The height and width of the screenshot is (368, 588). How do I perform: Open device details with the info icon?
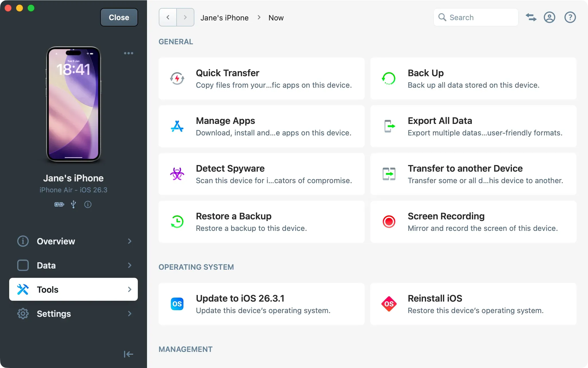(88, 204)
